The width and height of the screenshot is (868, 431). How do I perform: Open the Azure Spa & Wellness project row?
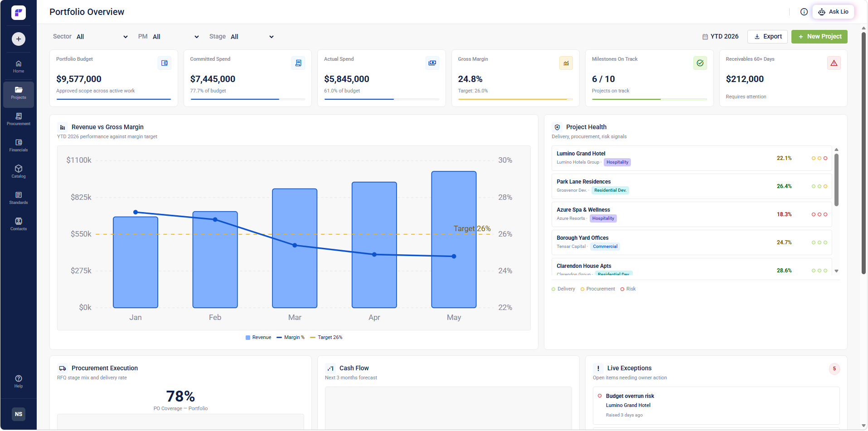(x=692, y=214)
